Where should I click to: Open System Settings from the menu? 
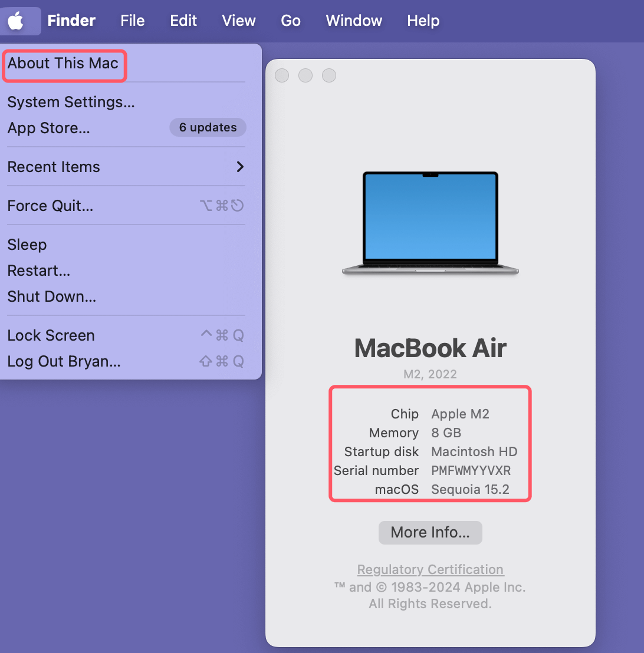[x=71, y=102]
